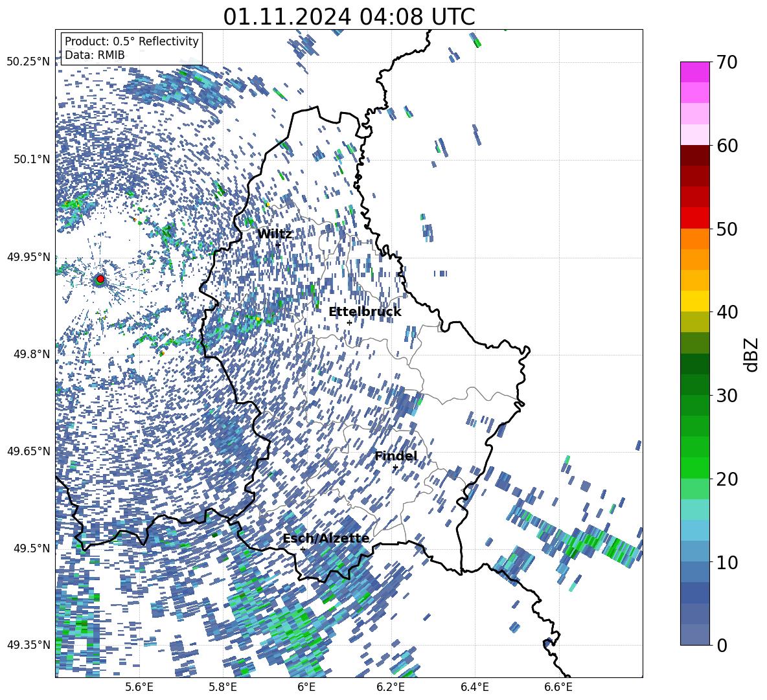767x700 pixels.
Task: Click the red radar site marker
Action: pos(100,279)
